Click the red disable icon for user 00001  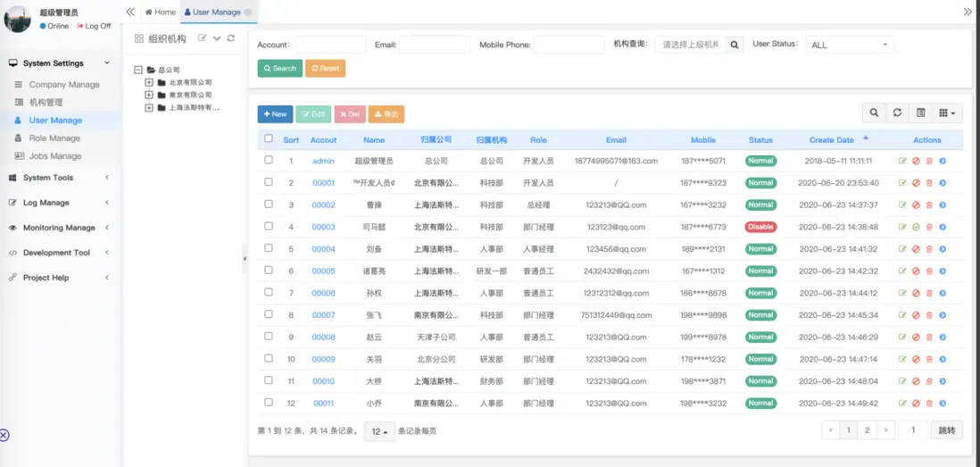pos(916,183)
